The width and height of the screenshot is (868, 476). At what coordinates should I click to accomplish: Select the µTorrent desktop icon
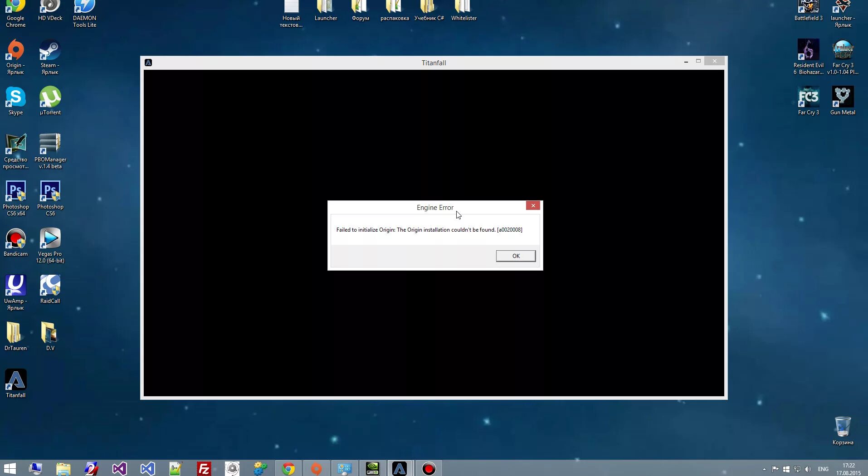pyautogui.click(x=50, y=101)
